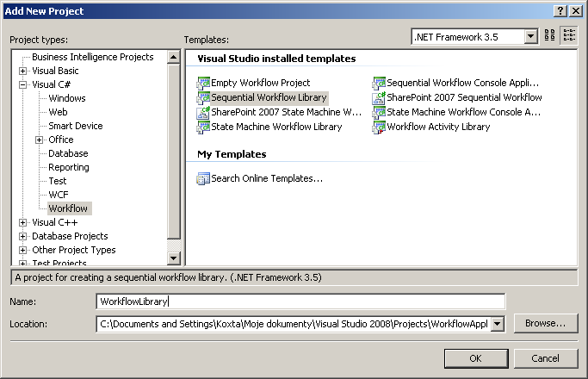Click the State Machine Workflow Library label

276,127
